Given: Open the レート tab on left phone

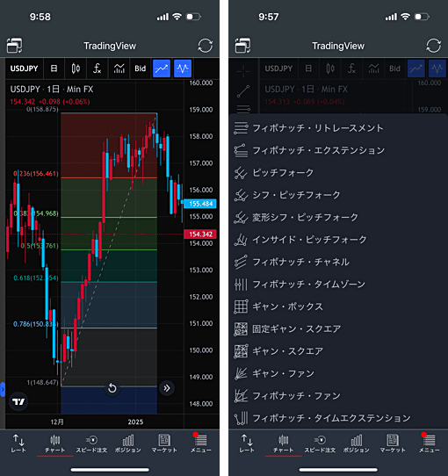Looking at the screenshot, I should click(18, 444).
